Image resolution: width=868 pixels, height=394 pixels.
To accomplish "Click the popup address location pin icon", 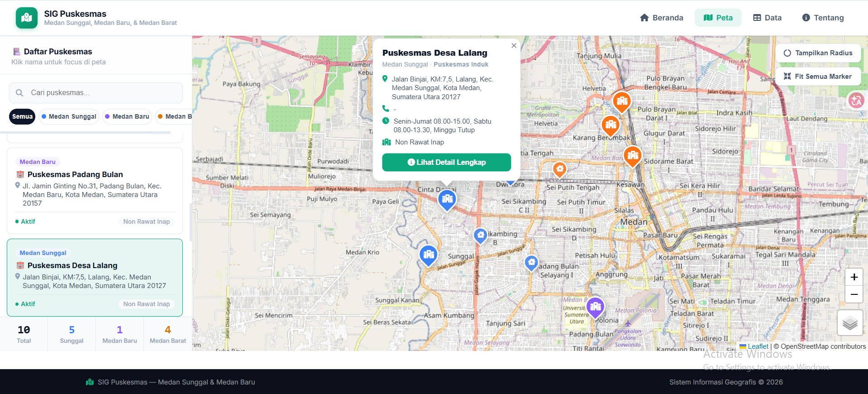I will (x=385, y=79).
